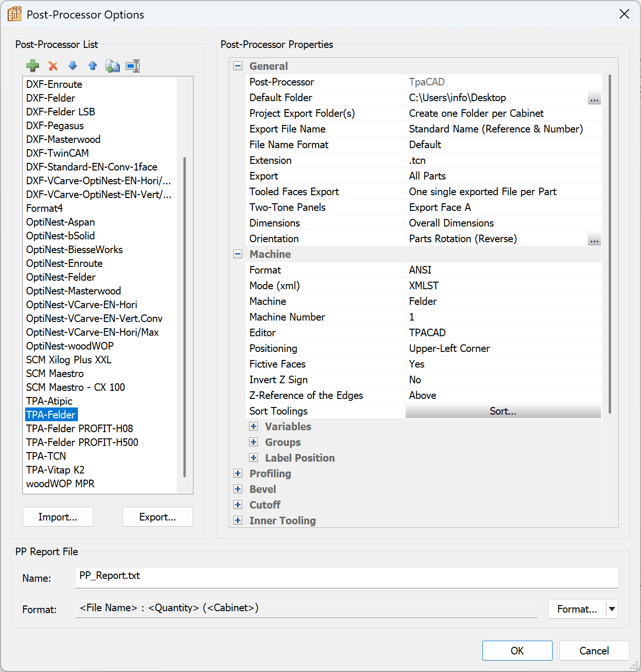Collapse the Machine section
Viewport: 641px width, 672px height.
(x=238, y=254)
